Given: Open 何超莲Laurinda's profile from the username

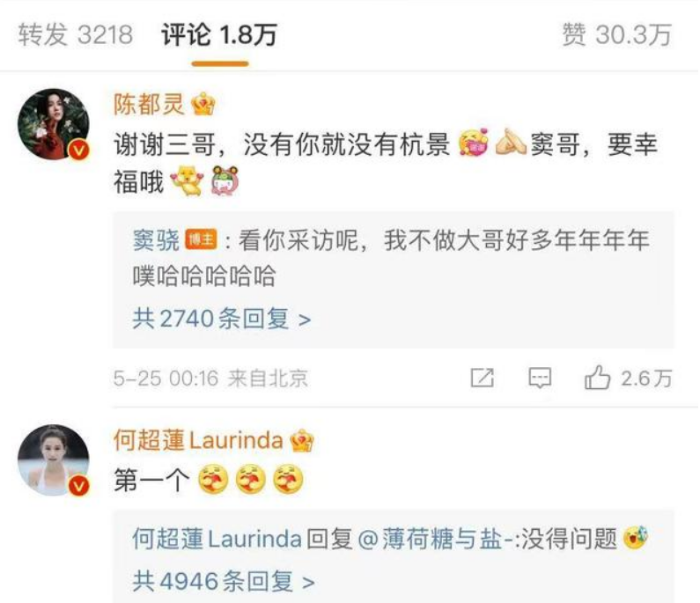Looking at the screenshot, I should point(198,440).
